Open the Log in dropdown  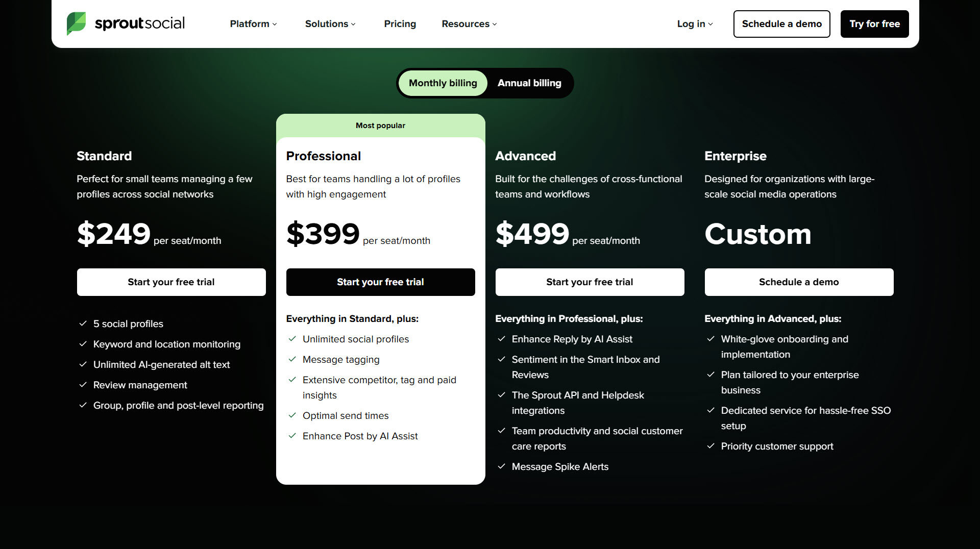point(695,24)
